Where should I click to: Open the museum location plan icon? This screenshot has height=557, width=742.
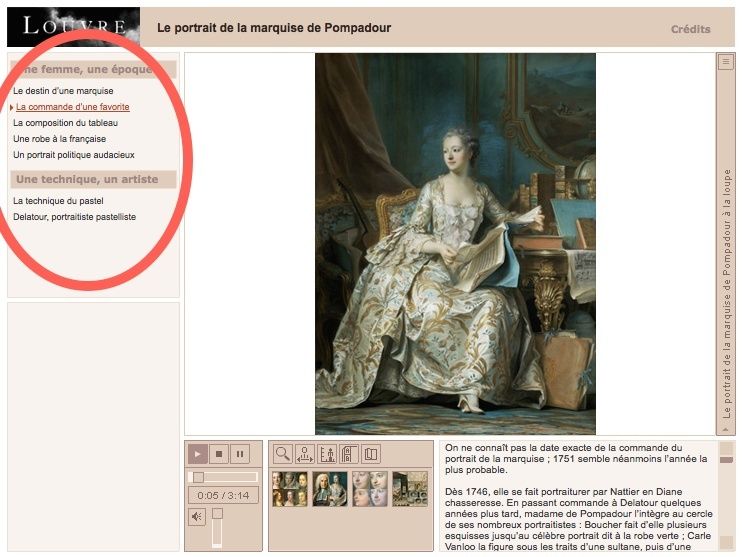tap(349, 454)
